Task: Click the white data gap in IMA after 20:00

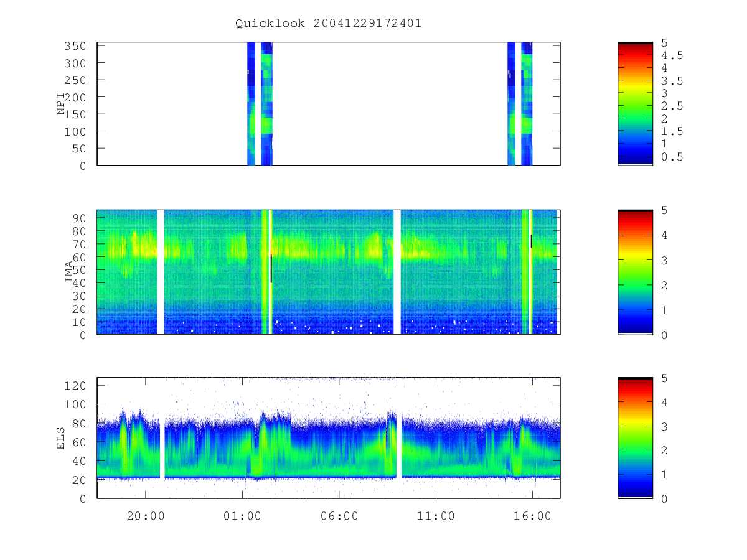Action: click(x=161, y=272)
